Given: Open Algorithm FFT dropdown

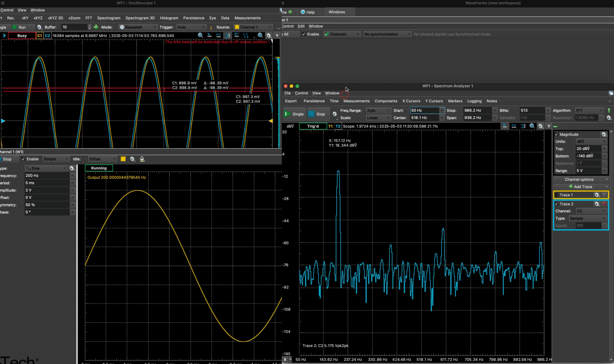Looking at the screenshot, I should click(x=589, y=110).
